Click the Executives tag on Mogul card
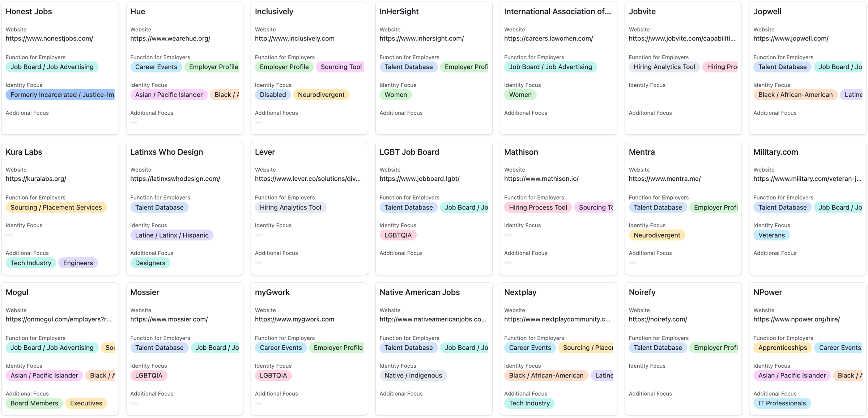The image size is (868, 418). coord(86,403)
